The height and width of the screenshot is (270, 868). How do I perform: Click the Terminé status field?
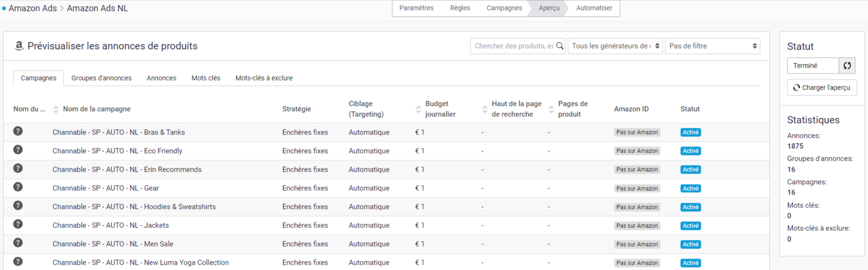point(813,66)
